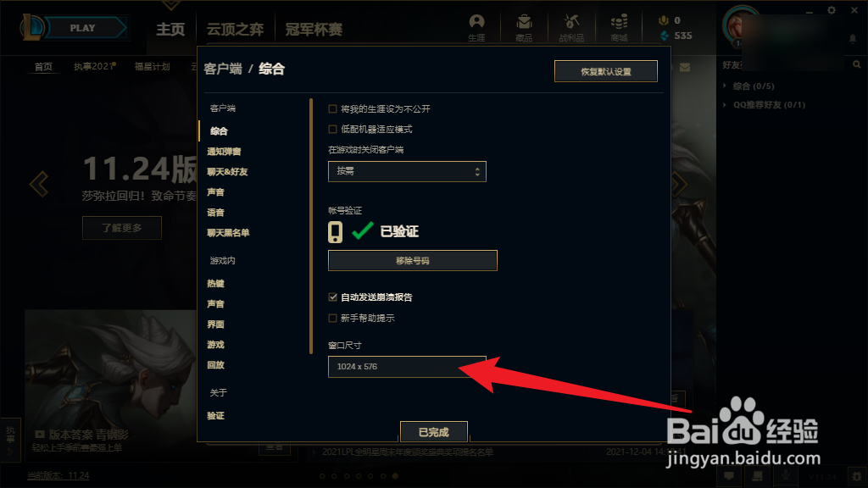
Task: Click the notification bell icon
Action: coord(853,38)
